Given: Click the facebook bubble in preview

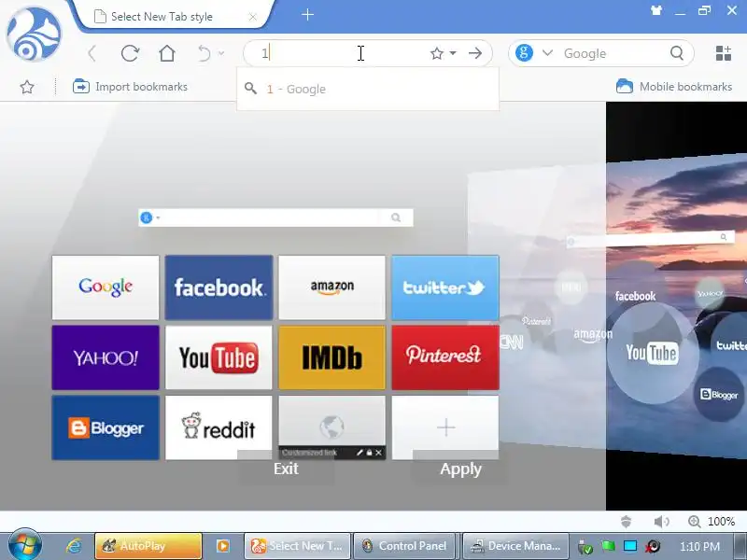Looking at the screenshot, I should point(635,296).
